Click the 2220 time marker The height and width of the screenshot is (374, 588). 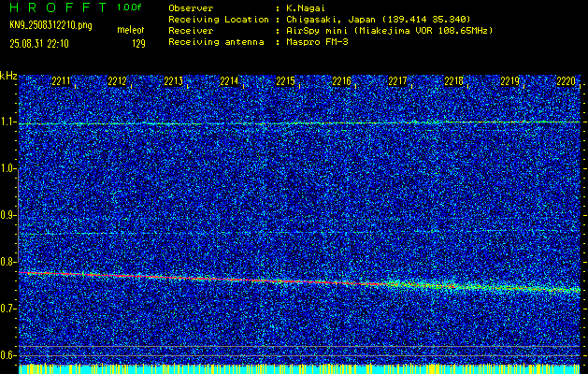click(566, 81)
